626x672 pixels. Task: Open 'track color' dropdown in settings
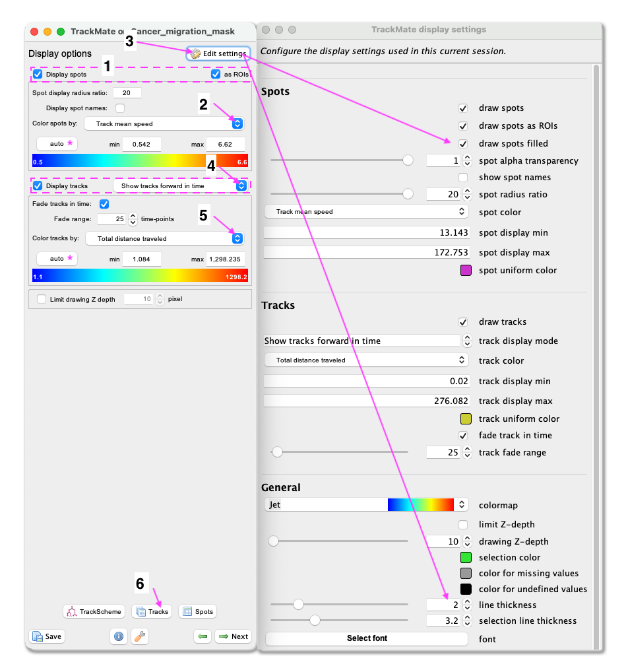(x=366, y=360)
